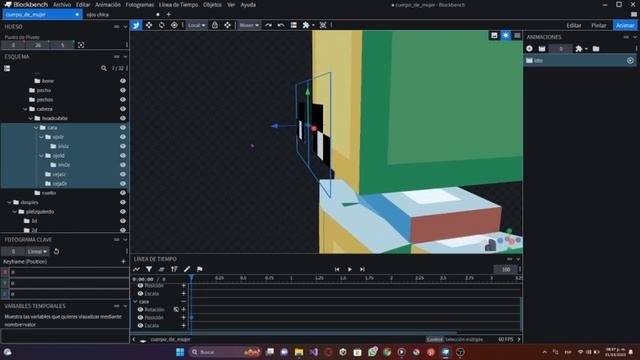Click the outliner toggle options icon
The height and width of the screenshot is (360, 640).
coord(7,68)
